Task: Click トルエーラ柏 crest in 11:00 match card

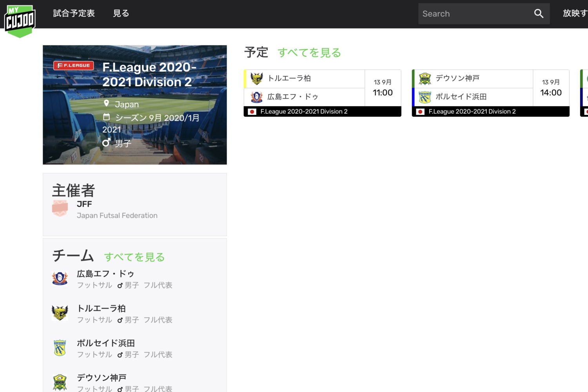Action: (x=257, y=79)
